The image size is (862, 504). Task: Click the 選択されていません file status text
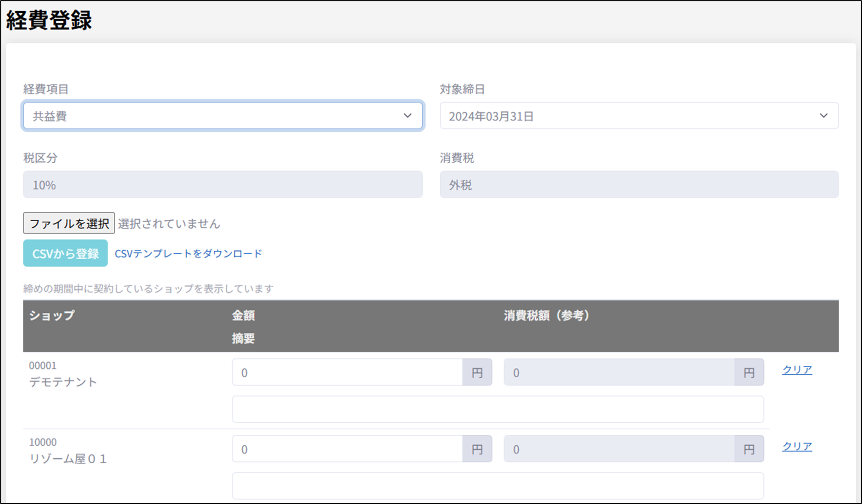(169, 224)
